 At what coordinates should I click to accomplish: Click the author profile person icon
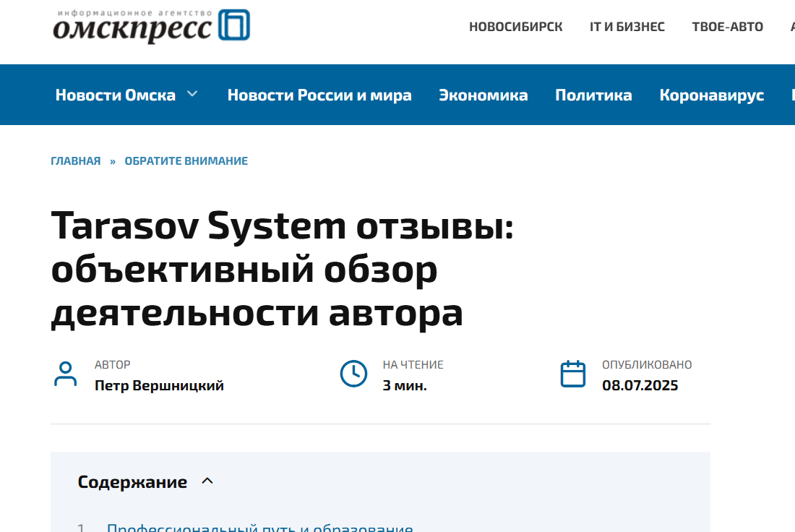(66, 374)
